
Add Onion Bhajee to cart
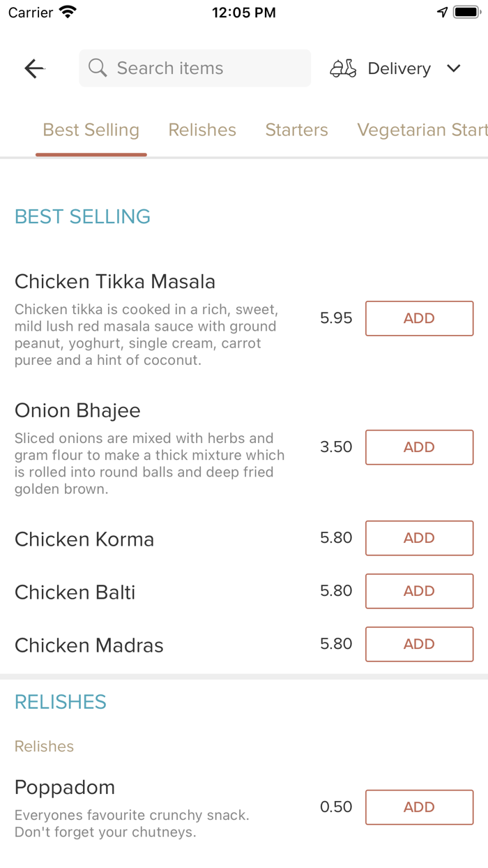click(419, 447)
